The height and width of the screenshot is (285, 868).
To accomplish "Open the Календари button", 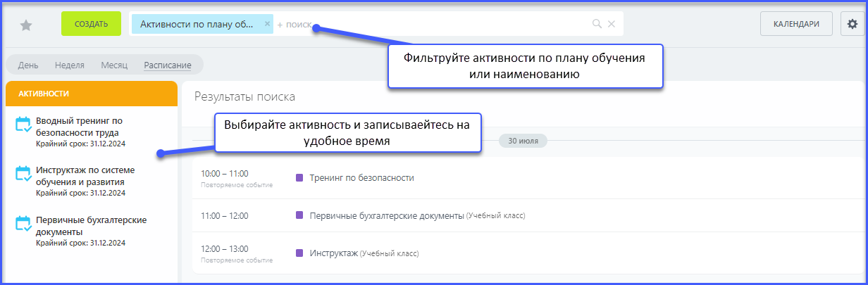I will [x=796, y=24].
